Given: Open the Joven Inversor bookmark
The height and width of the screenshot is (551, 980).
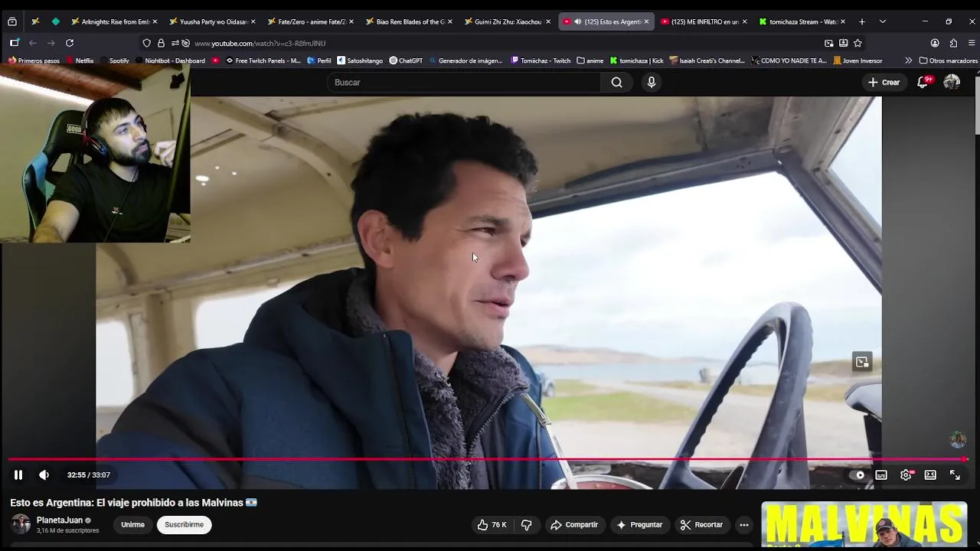Looking at the screenshot, I should [857, 60].
